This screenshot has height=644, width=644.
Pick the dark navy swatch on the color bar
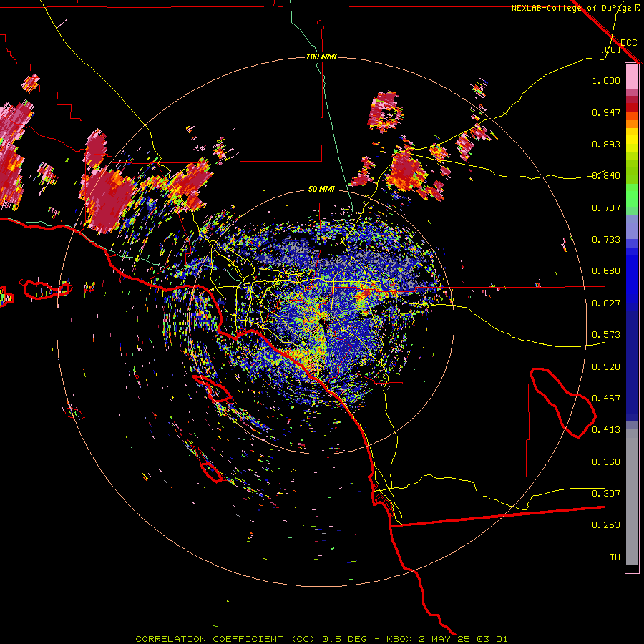[x=632, y=366]
